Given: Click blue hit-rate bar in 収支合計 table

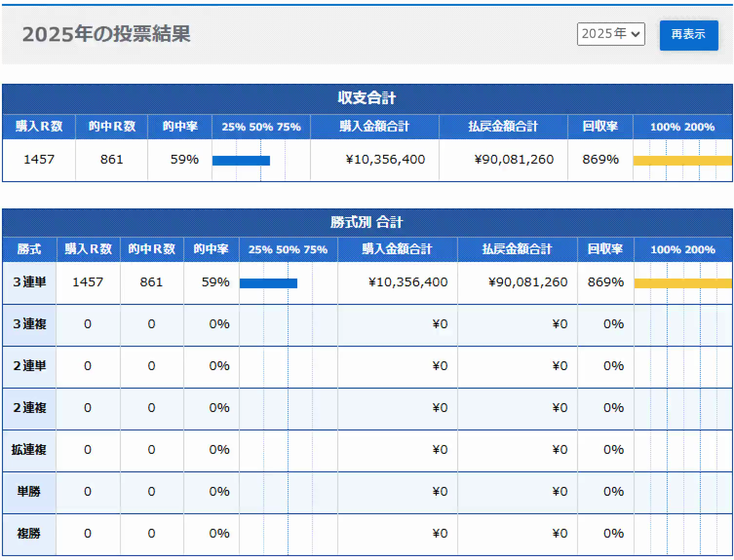Looking at the screenshot, I should (241, 161).
